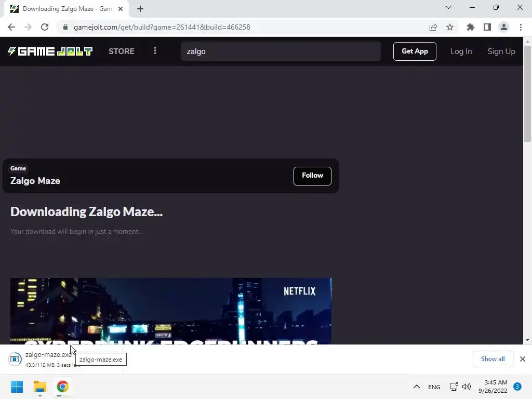
Task: Minimize the Chrome window
Action: pos(472,7)
